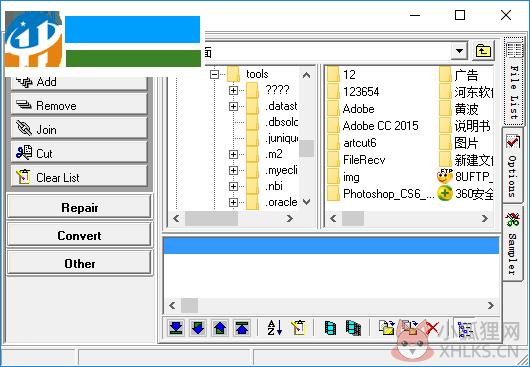This screenshot has height=367, width=530.
Task: Click the tree pane horizontal scroll left arrow
Action: tap(176, 218)
